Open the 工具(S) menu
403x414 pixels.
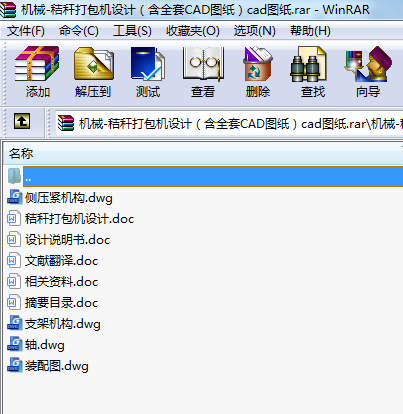[x=132, y=31]
